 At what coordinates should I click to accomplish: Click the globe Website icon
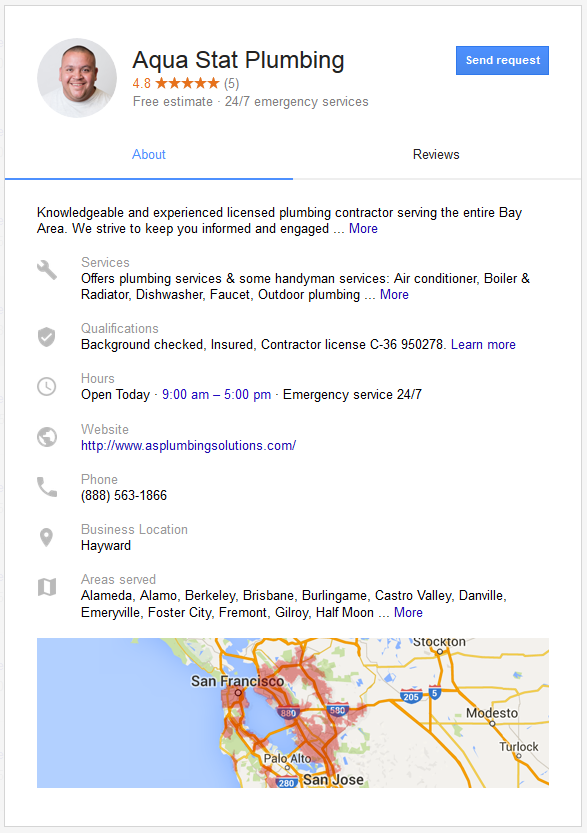[47, 437]
